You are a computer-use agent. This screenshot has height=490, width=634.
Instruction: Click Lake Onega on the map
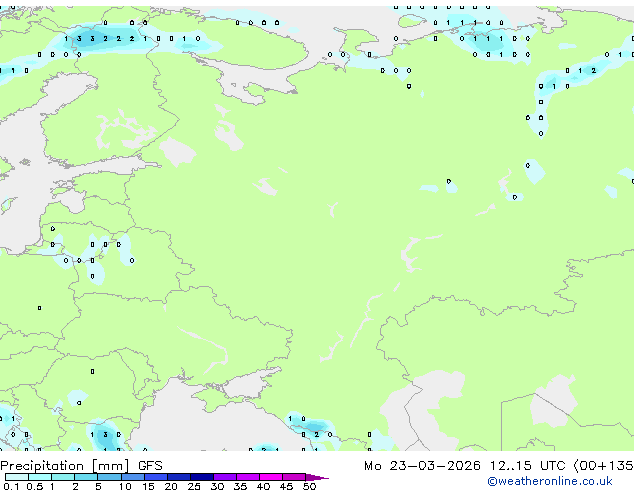[228, 138]
